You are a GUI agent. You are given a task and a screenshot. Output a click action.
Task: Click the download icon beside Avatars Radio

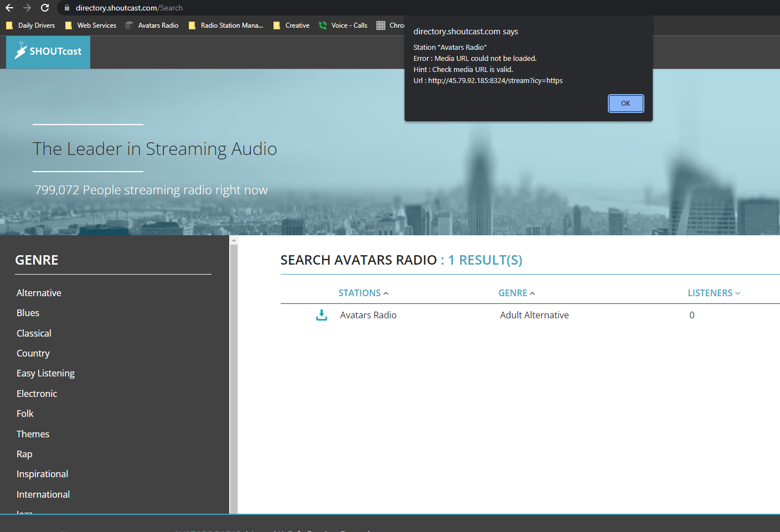click(x=321, y=315)
